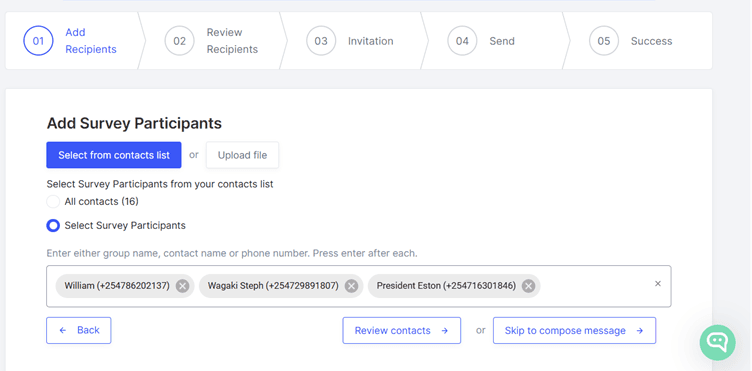
Task: Click the 02 step circle
Action: [179, 41]
